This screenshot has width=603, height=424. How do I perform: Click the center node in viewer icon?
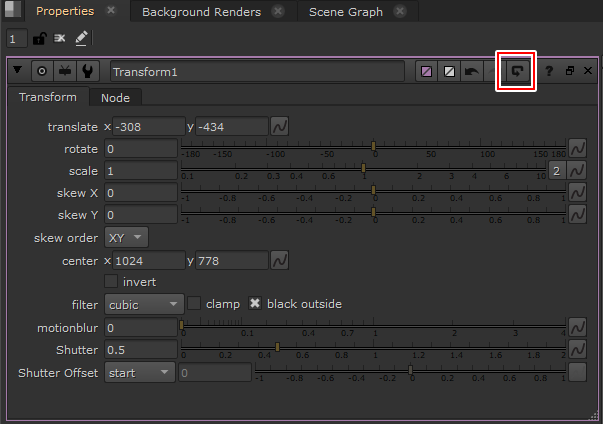point(42,72)
